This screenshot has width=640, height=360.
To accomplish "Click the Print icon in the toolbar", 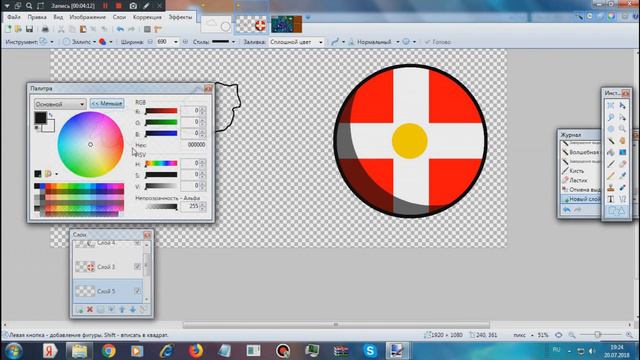I will coord(45,29).
